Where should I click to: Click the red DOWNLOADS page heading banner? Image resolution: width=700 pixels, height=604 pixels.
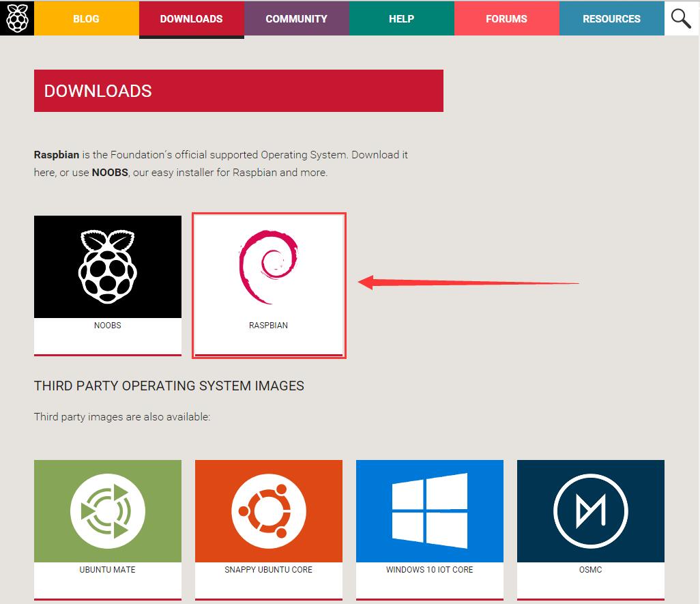pos(238,91)
